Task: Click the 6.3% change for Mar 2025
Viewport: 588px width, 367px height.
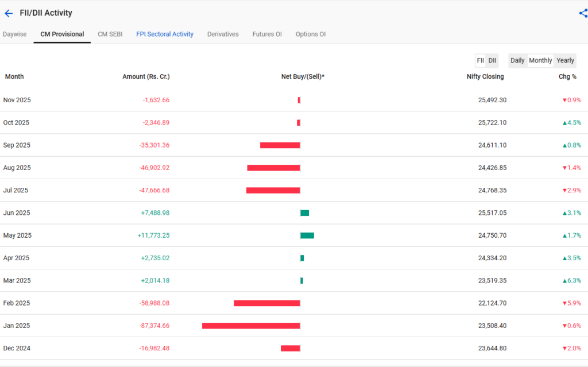Action: click(572, 280)
